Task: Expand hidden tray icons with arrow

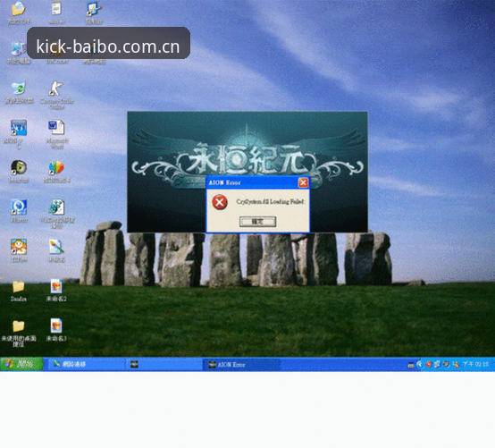Action: (419, 364)
